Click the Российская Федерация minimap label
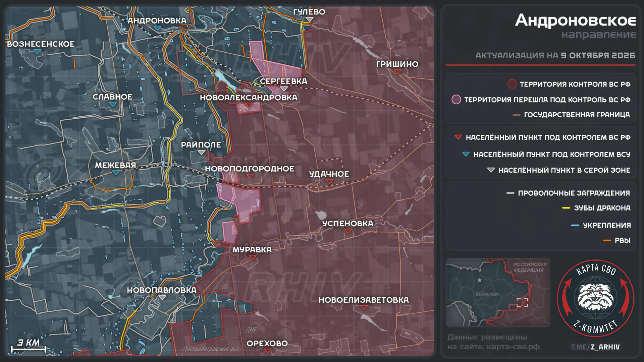This screenshot has width=644, height=362. tap(530, 267)
